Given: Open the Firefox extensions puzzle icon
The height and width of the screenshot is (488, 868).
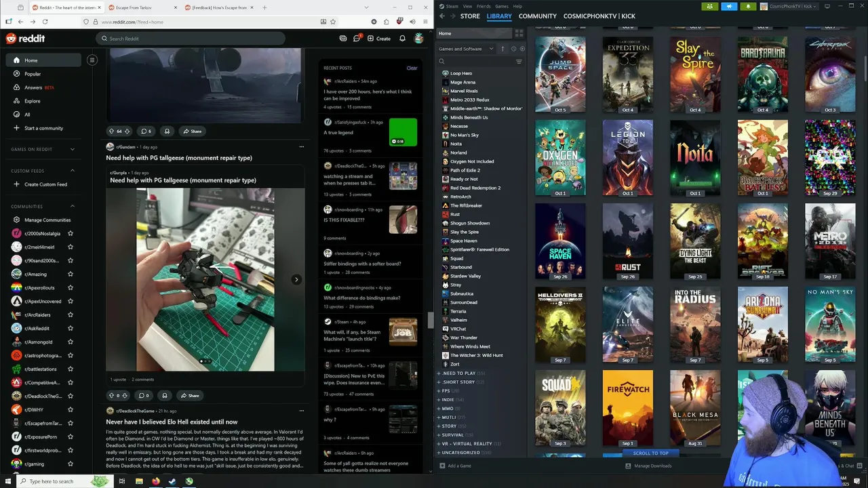Looking at the screenshot, I should coord(387,22).
